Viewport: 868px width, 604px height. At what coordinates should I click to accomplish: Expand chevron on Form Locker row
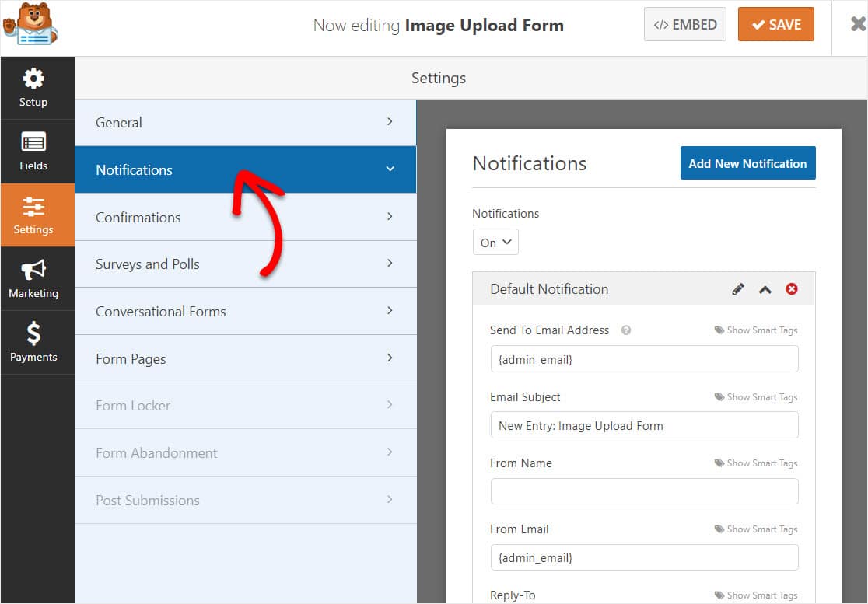pyautogui.click(x=390, y=404)
